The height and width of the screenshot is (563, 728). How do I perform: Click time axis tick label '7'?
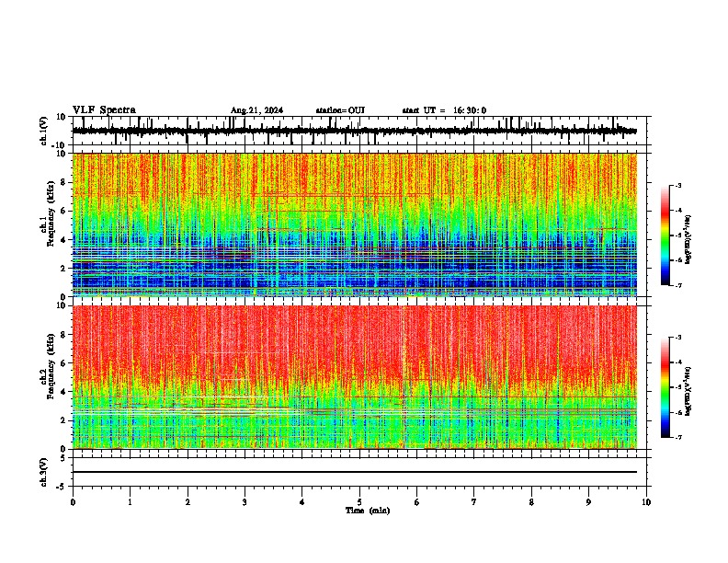(x=474, y=502)
